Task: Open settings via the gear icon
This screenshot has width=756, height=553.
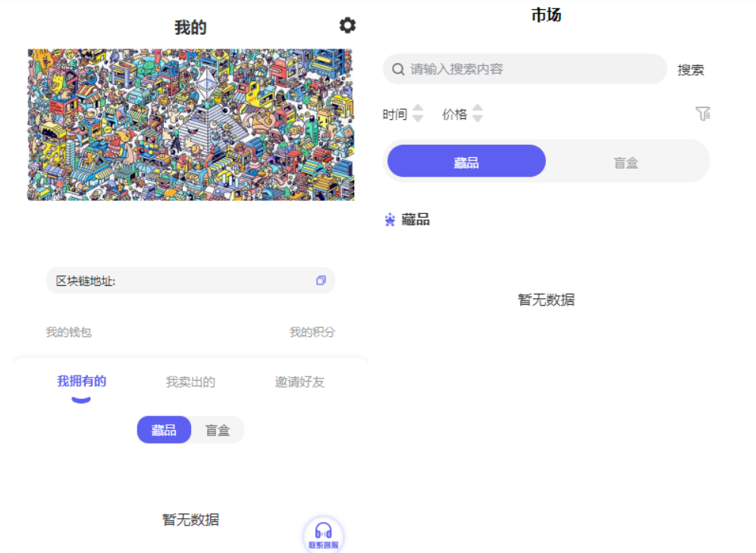Action: coord(347,25)
